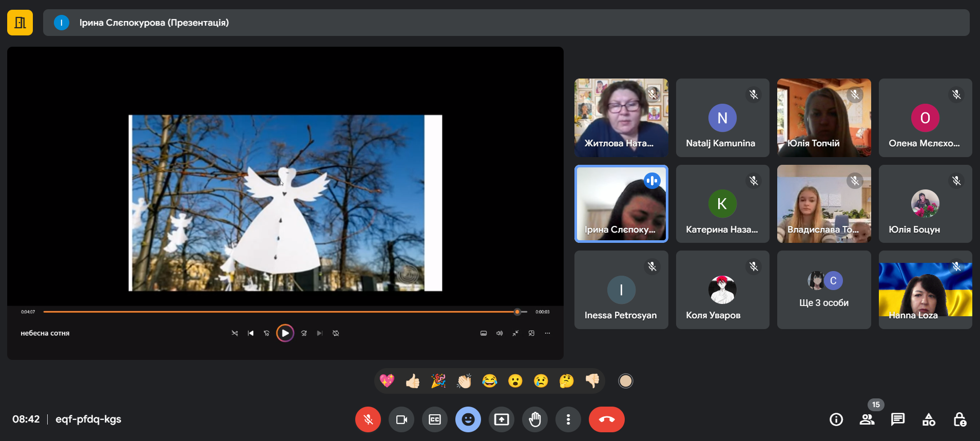Turn on closed captions
Image resolution: width=980 pixels, height=441 pixels.
[435, 419]
